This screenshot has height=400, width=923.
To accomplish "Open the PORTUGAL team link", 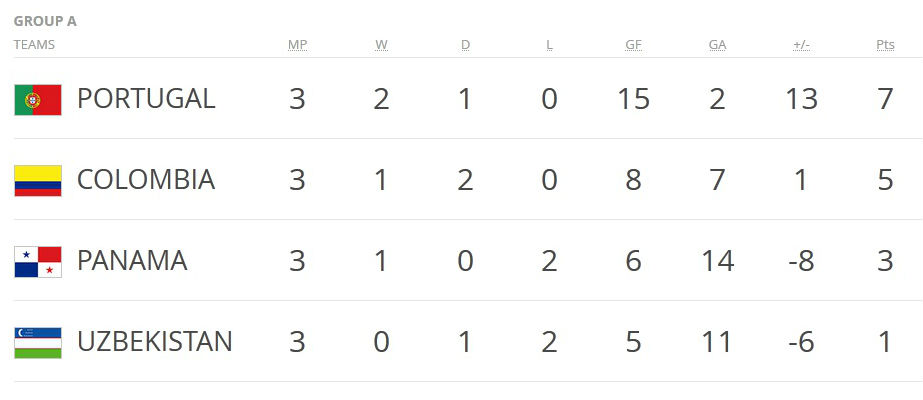I will [x=146, y=99].
